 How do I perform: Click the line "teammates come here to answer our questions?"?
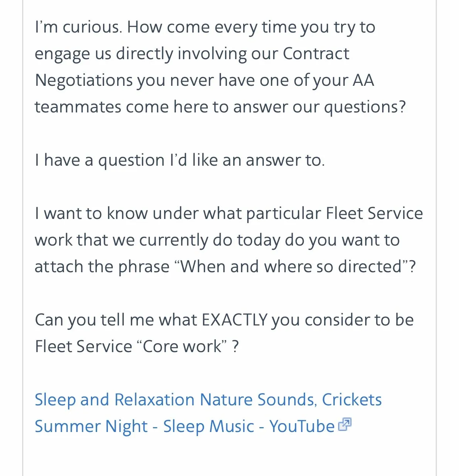click(x=220, y=107)
